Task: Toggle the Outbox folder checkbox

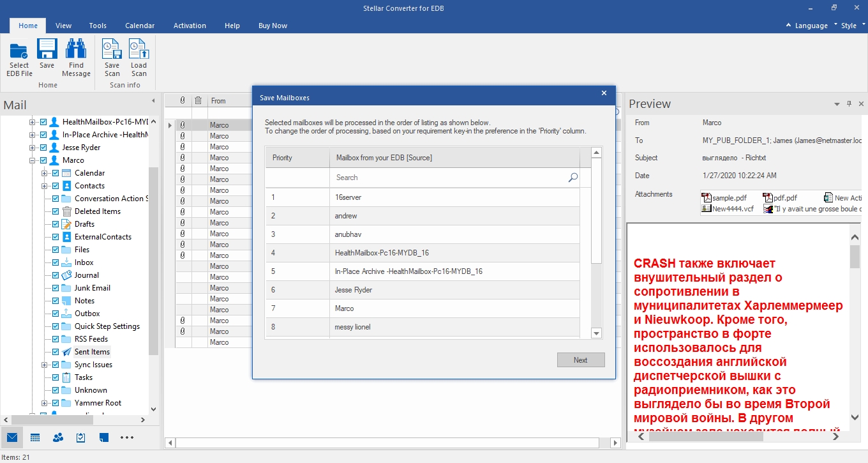Action: (56, 314)
